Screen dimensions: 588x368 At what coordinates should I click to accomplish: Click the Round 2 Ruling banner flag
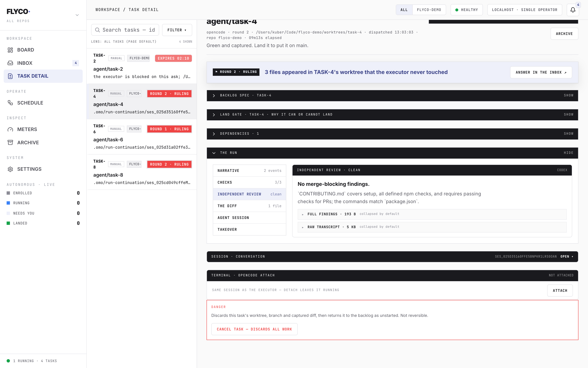tap(236, 72)
